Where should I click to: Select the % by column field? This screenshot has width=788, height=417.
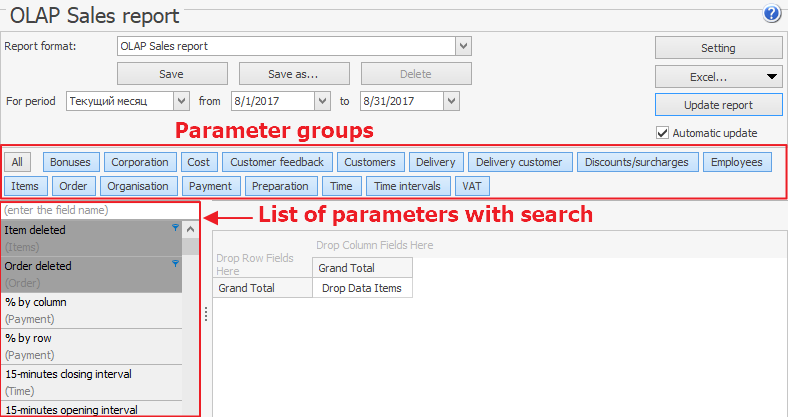pos(92,309)
